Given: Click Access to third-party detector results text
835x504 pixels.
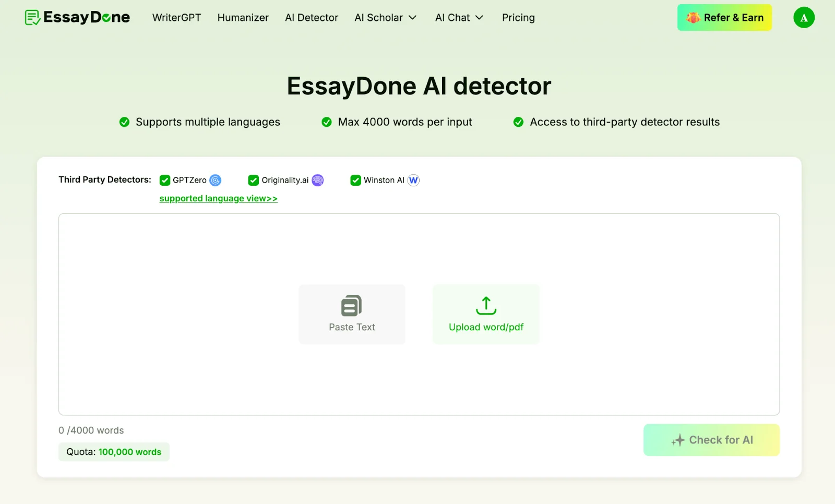Looking at the screenshot, I should click(625, 122).
